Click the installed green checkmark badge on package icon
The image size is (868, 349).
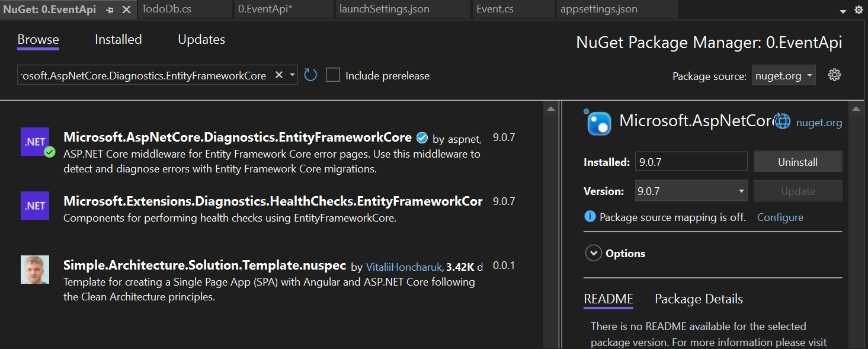point(50,152)
